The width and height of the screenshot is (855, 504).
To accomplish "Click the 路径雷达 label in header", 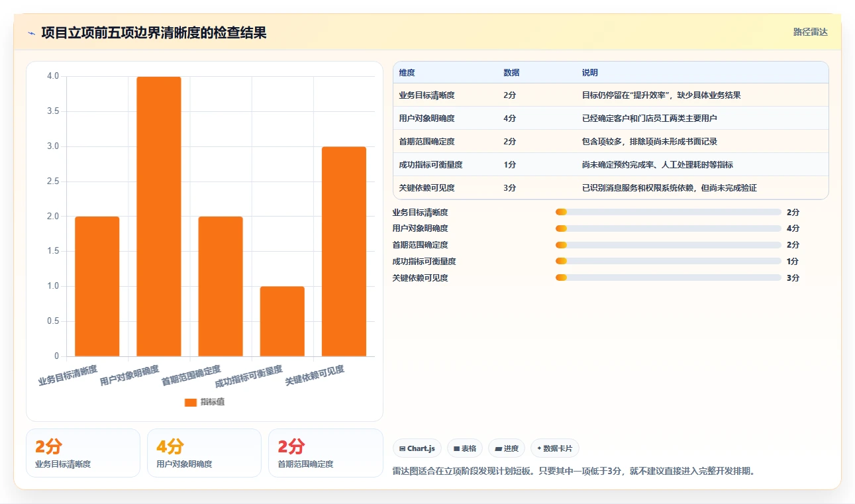I will [x=811, y=32].
